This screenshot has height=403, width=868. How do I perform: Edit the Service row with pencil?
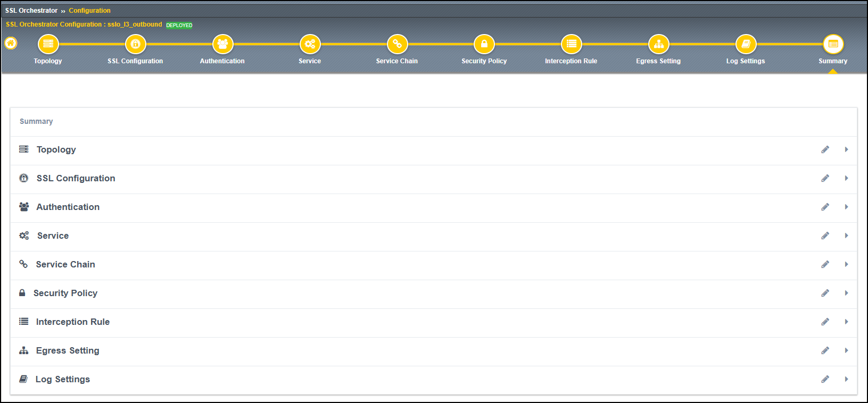pyautogui.click(x=825, y=236)
